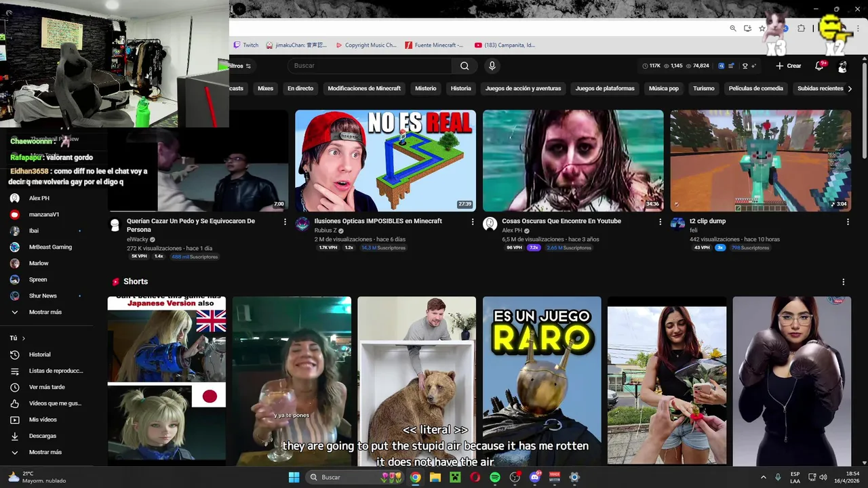Bookmark this page with star icon
Image resolution: width=868 pixels, height=488 pixels.
(762, 28)
